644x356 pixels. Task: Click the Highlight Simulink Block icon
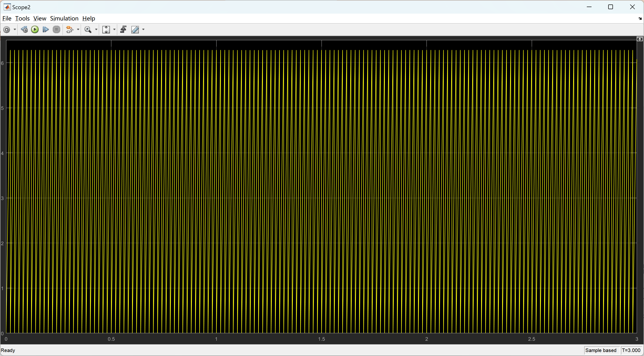click(69, 29)
